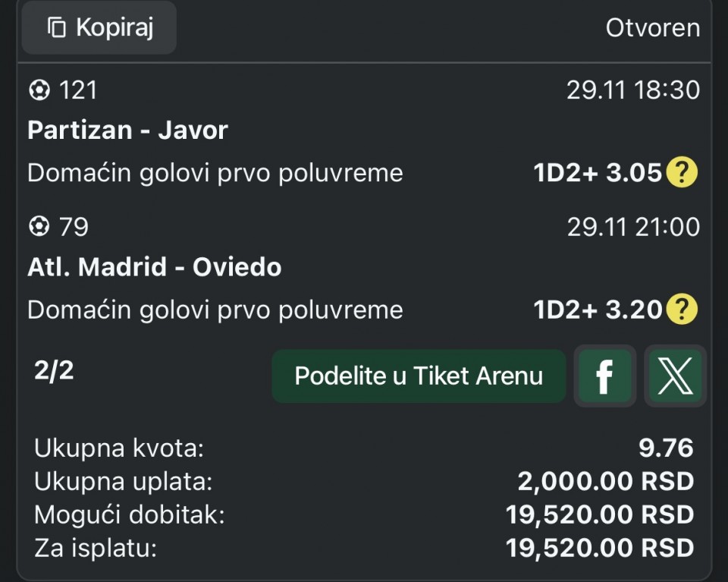Open help icon for Atl. Madrid bet odds
This screenshot has height=582, width=728.
tap(681, 310)
